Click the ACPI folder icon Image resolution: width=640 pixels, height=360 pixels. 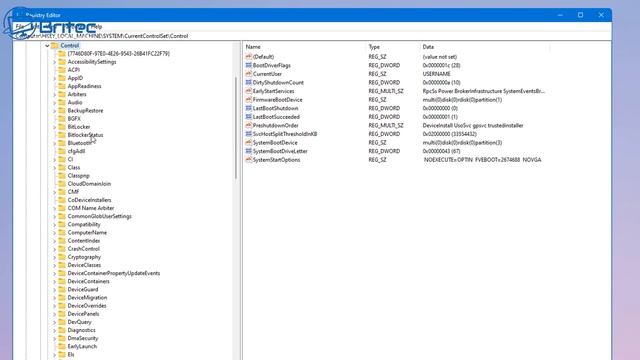(62, 70)
